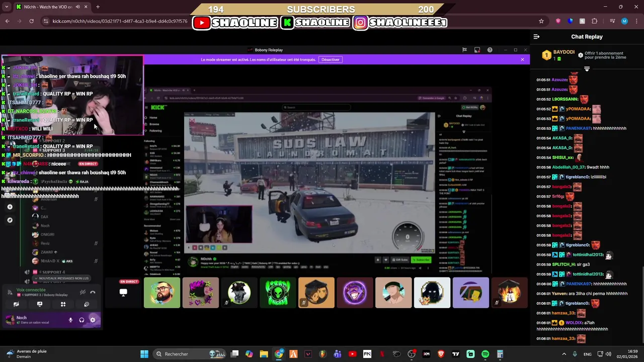Toggle Discord noise suppression icon
The width and height of the screenshot is (644, 362).
pos(83,292)
